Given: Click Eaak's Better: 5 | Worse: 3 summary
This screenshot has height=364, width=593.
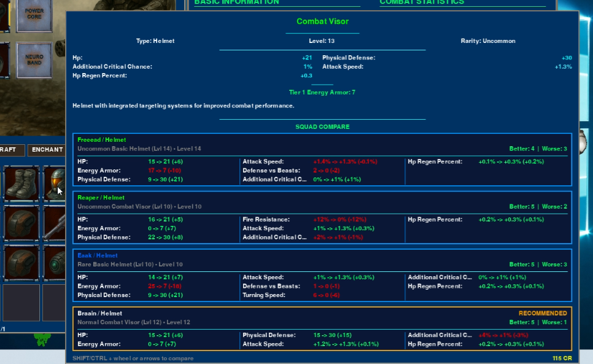Looking at the screenshot, I should (x=538, y=265).
